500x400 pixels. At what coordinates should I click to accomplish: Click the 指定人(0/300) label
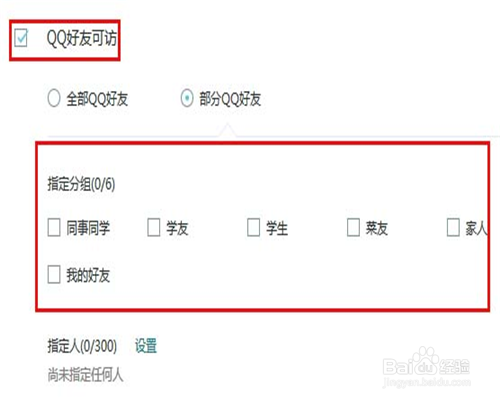[x=82, y=346]
